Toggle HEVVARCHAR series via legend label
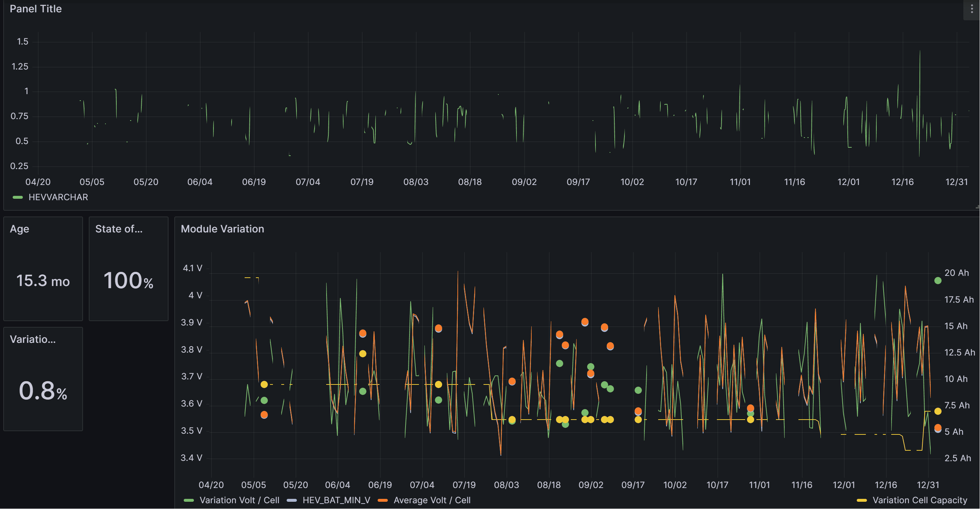Screen dimensions: 980x509 (x=58, y=197)
